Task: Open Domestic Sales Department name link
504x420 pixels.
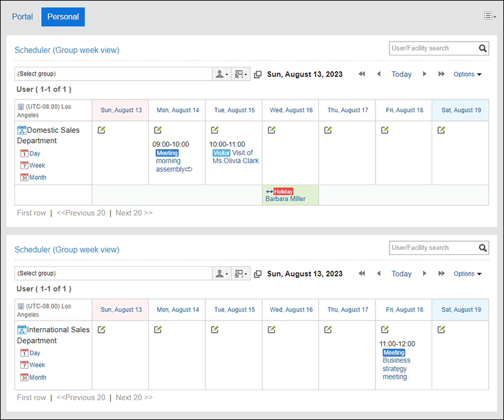Action: [x=49, y=135]
